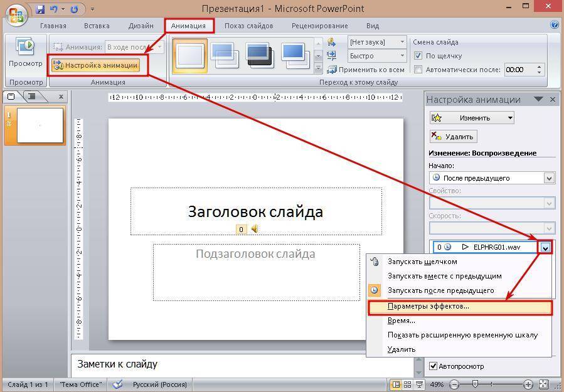Close the Настройка анимации task pane
564x392 pixels.
pyautogui.click(x=553, y=99)
